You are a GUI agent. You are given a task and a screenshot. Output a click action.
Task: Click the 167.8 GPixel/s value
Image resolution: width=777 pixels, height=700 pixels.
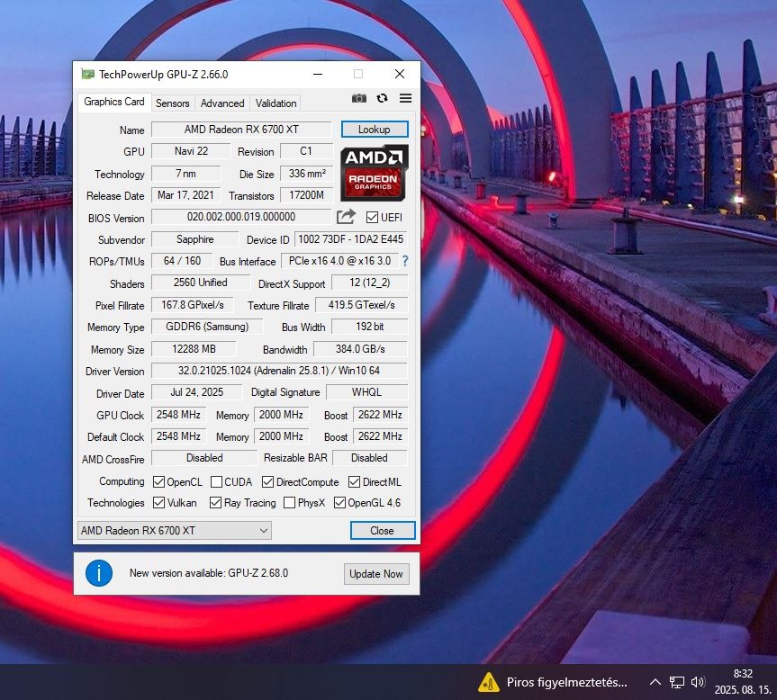(193, 305)
